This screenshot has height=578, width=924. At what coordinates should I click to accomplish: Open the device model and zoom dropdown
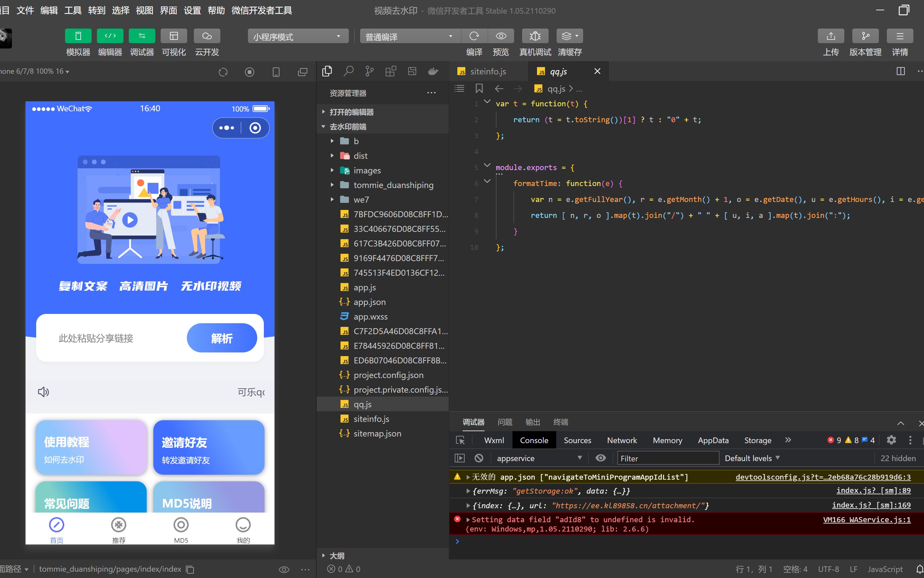coord(35,71)
